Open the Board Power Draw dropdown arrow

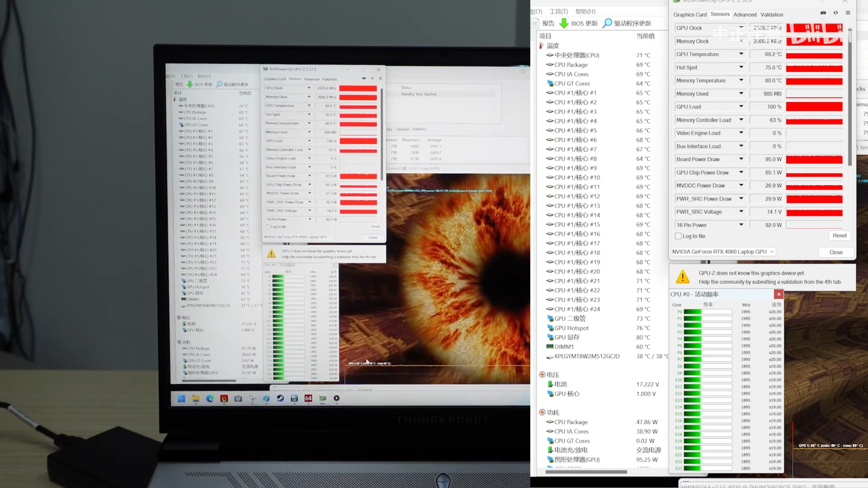(741, 159)
